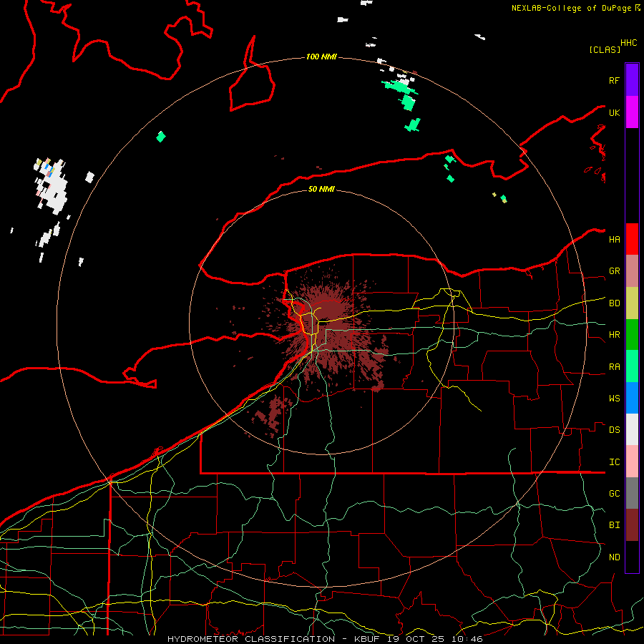
Task: Click the RF purple legend color swatch
Action: [x=632, y=80]
